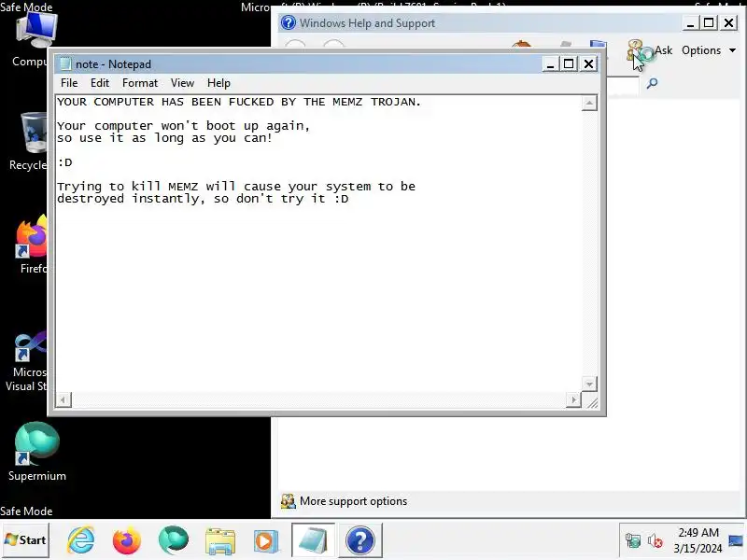Screen dimensions: 747x560
Task: Close the Windows Help and Support window
Action: tap(729, 22)
